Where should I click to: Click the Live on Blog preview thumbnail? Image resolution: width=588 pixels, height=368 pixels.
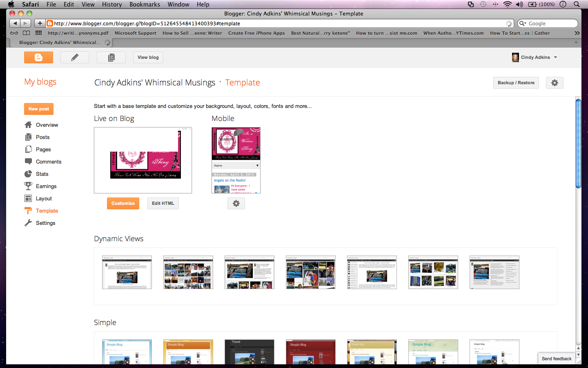[143, 160]
